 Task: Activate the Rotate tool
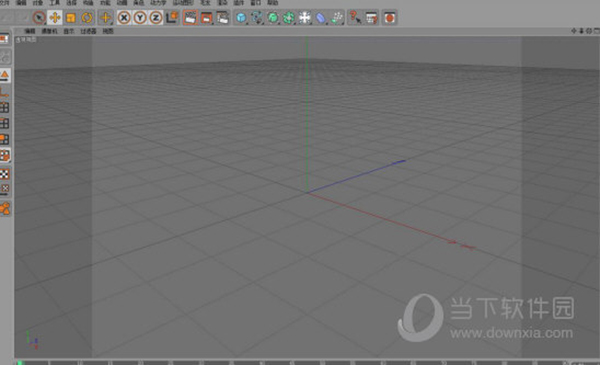click(87, 18)
